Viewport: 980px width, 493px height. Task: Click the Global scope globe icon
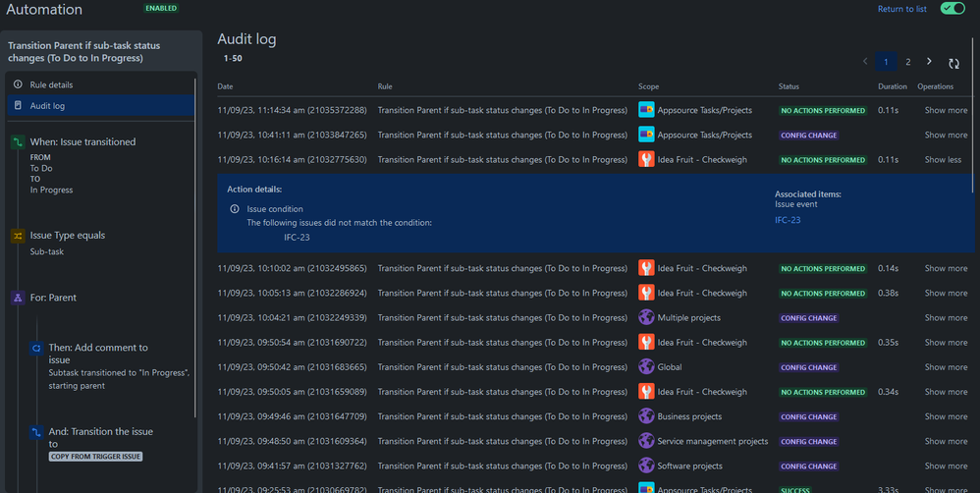[646, 366]
